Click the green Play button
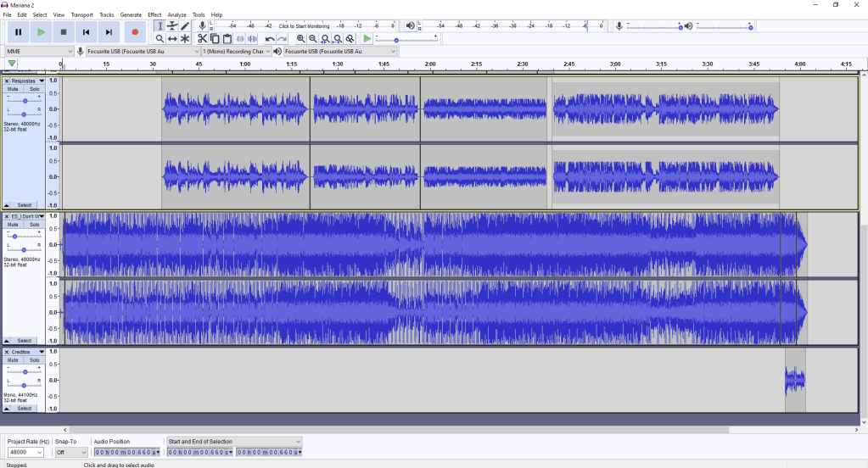 (41, 32)
